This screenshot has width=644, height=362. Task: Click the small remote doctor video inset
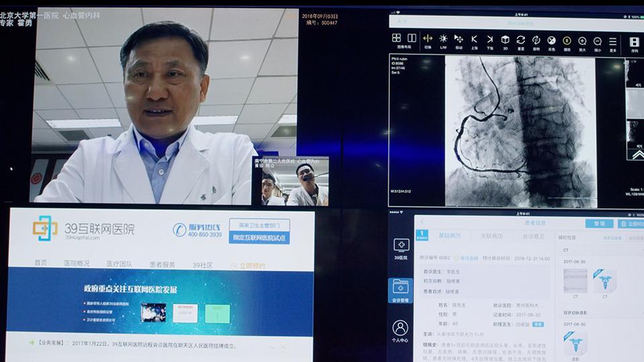(x=290, y=182)
